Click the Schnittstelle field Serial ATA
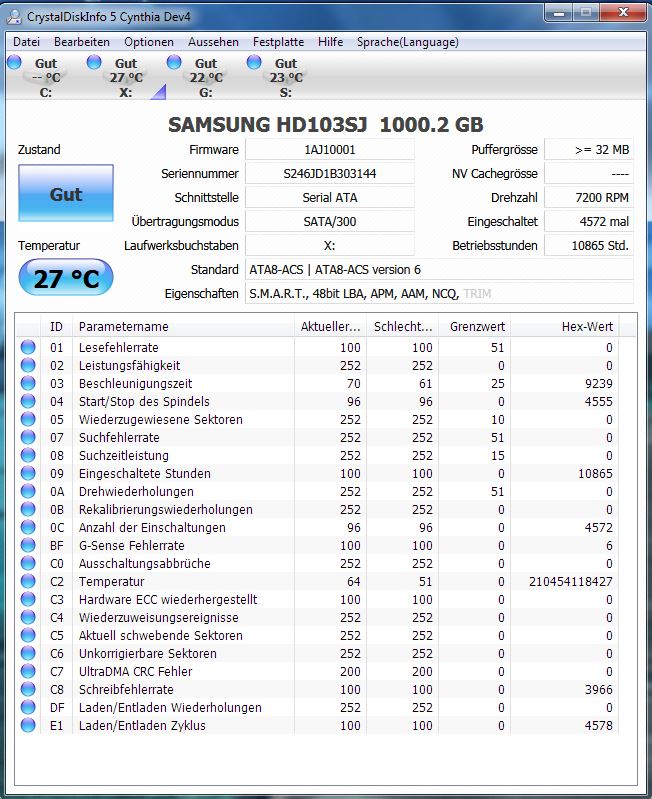Viewport: 652px width, 799px height. (330, 197)
